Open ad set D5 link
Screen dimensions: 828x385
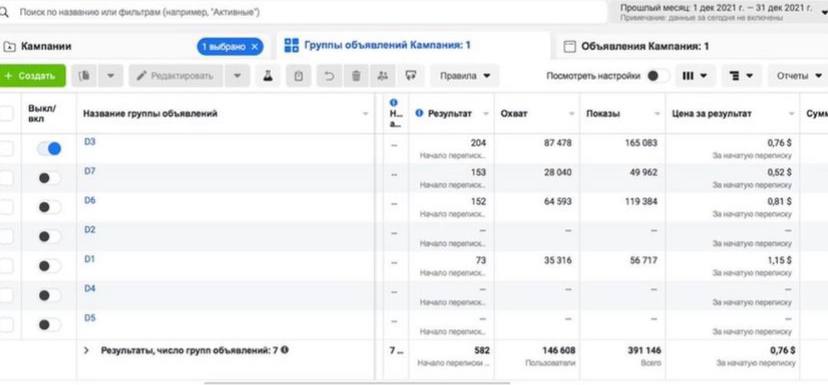point(90,318)
